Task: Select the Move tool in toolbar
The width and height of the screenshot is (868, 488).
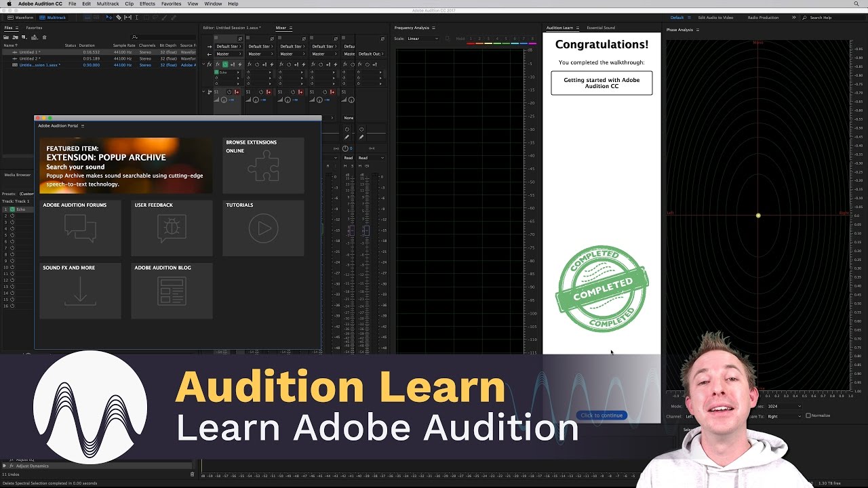Action: (x=110, y=18)
